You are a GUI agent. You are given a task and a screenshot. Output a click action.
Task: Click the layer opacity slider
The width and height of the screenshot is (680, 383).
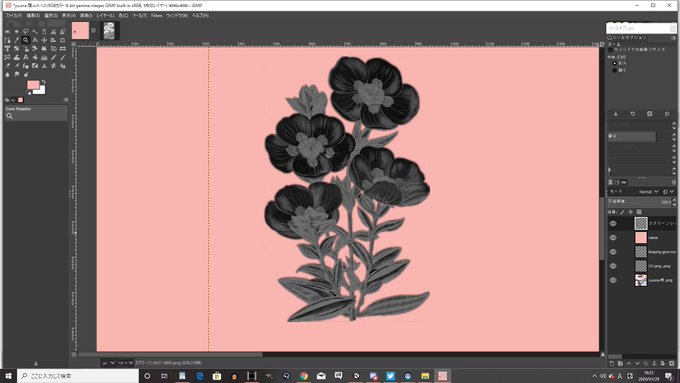pyautogui.click(x=639, y=202)
